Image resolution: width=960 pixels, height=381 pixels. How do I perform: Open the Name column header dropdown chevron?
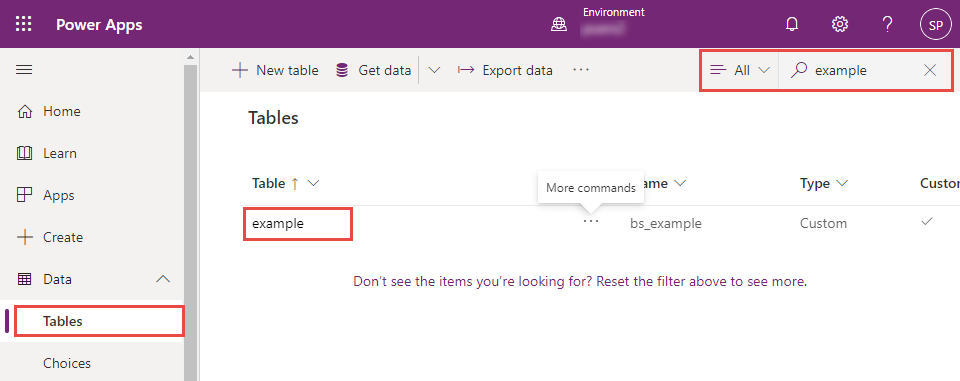click(x=680, y=183)
